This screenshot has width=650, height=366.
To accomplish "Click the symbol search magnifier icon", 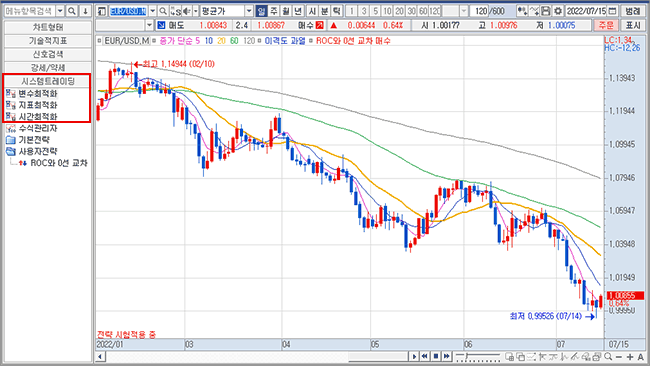I will 163,11.
